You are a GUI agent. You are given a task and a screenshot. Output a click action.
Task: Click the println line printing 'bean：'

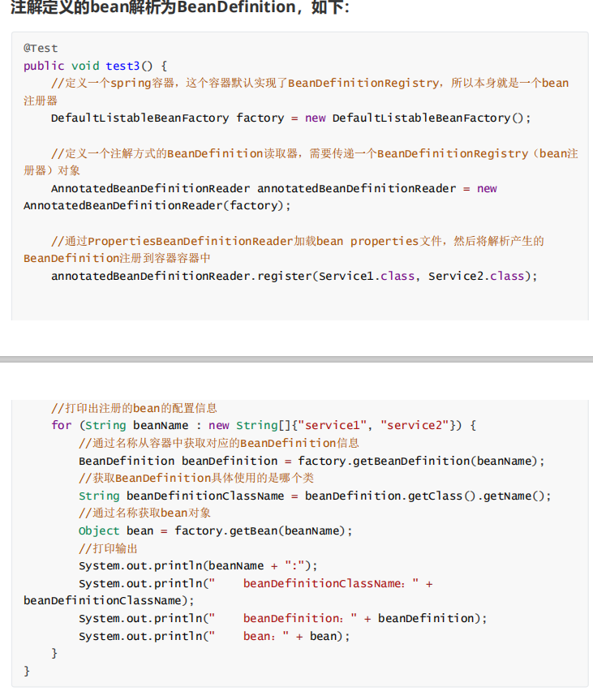pyautogui.click(x=214, y=636)
